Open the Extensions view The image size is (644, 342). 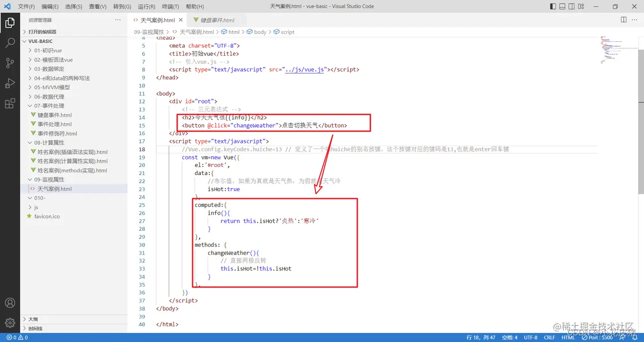(x=10, y=104)
